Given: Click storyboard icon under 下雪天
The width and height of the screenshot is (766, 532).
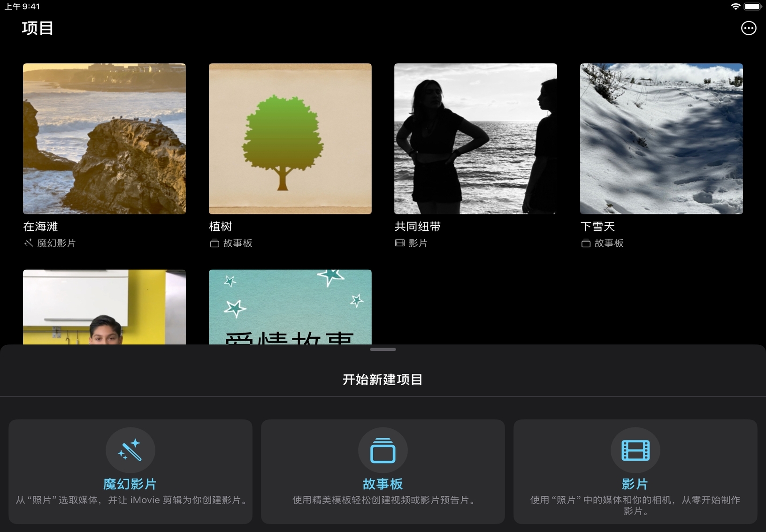Looking at the screenshot, I should click(x=586, y=243).
